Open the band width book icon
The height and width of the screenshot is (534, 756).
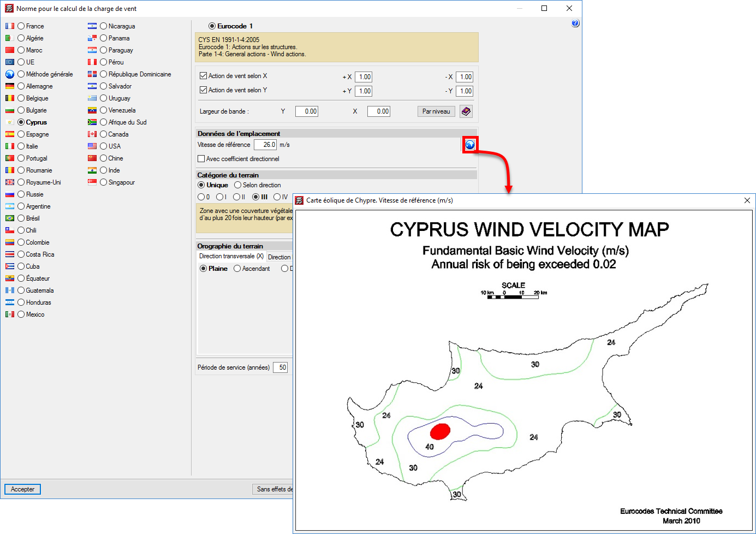pyautogui.click(x=466, y=111)
